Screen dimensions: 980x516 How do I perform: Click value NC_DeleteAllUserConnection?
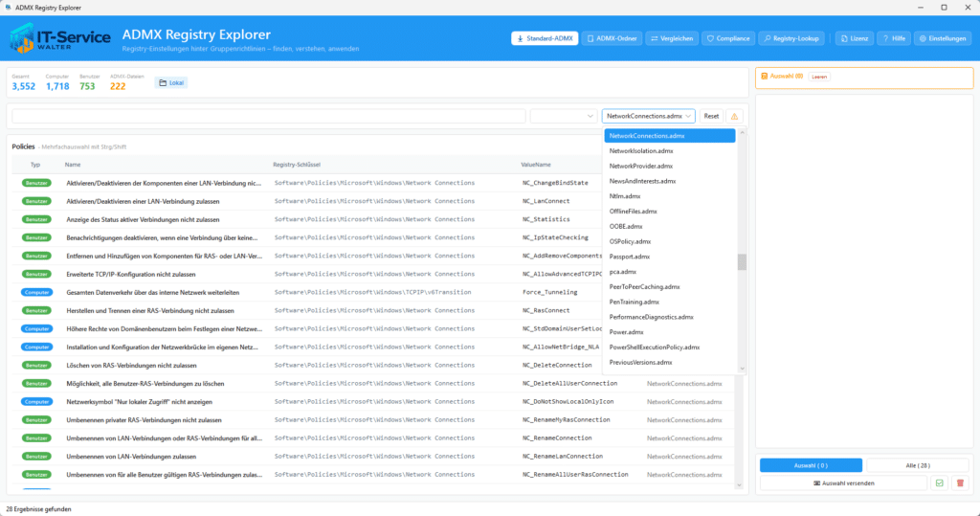(x=569, y=383)
